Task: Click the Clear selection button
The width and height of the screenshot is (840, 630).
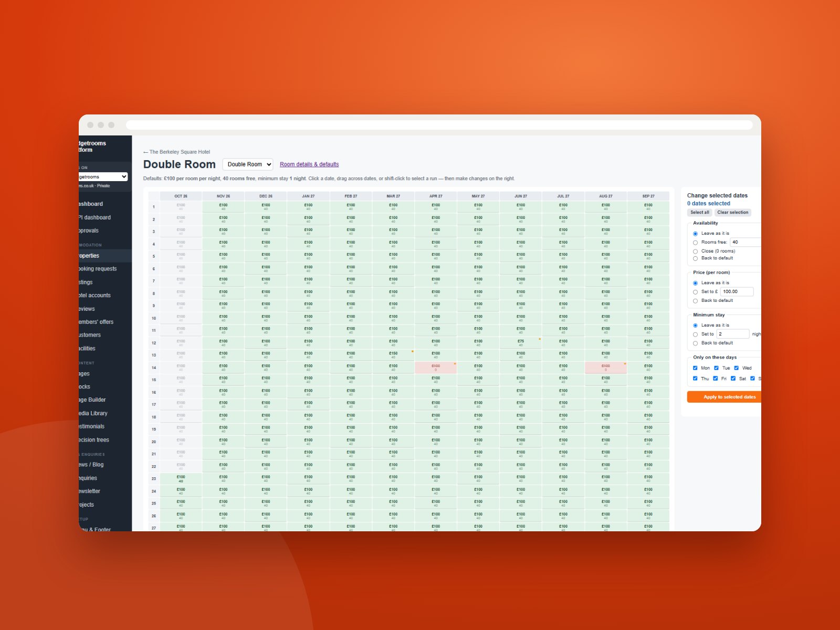Action: [x=732, y=213]
